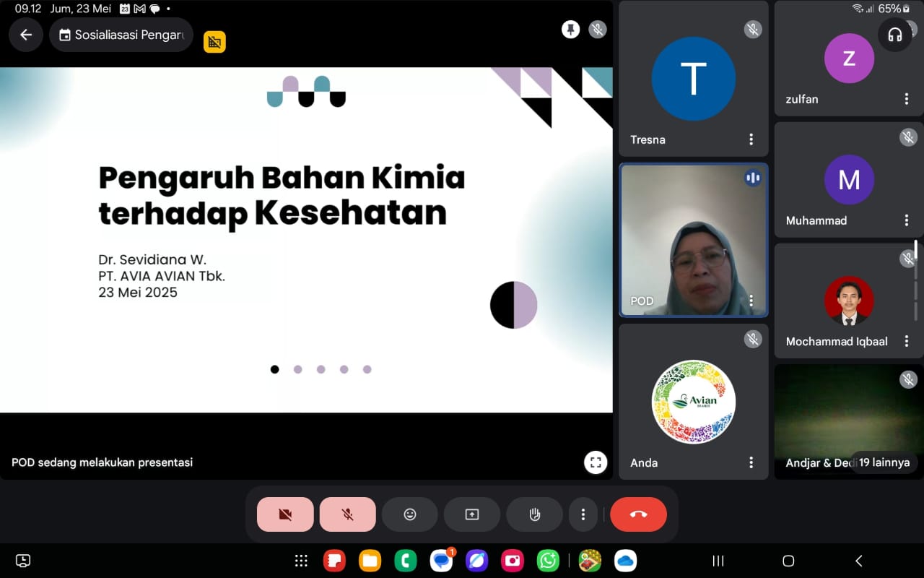Toggle the yellow captions-off icon
The width and height of the screenshot is (924, 578).
214,42
